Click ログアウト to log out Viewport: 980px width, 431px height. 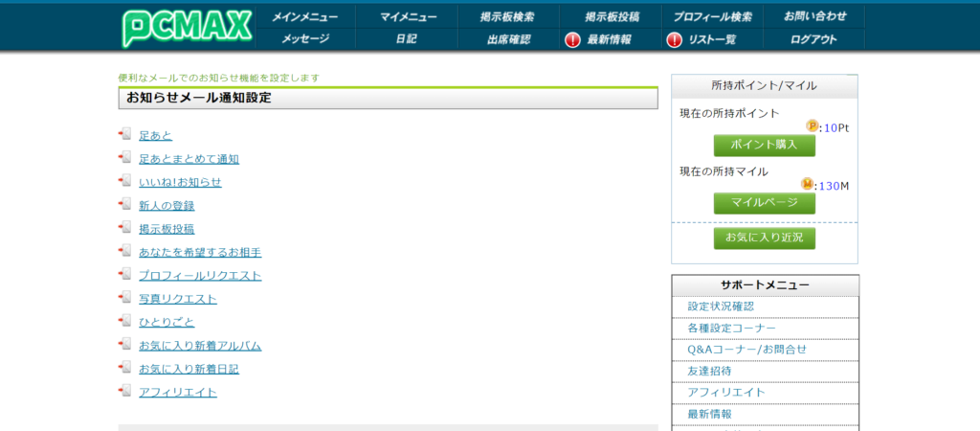pos(813,39)
